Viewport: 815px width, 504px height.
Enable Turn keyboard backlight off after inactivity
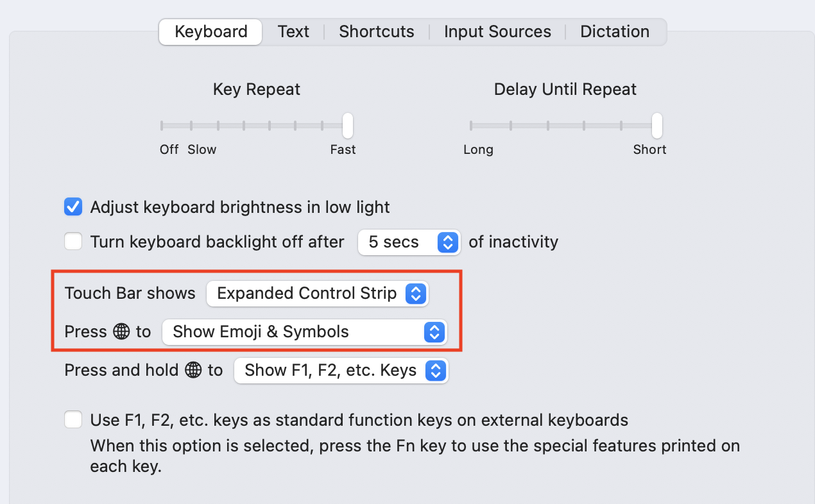coord(73,241)
